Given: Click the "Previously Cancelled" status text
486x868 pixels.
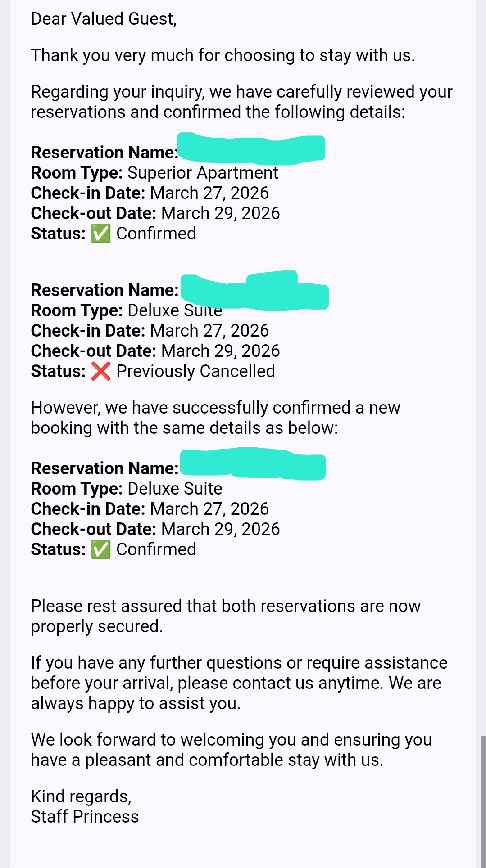Looking at the screenshot, I should click(x=195, y=372).
